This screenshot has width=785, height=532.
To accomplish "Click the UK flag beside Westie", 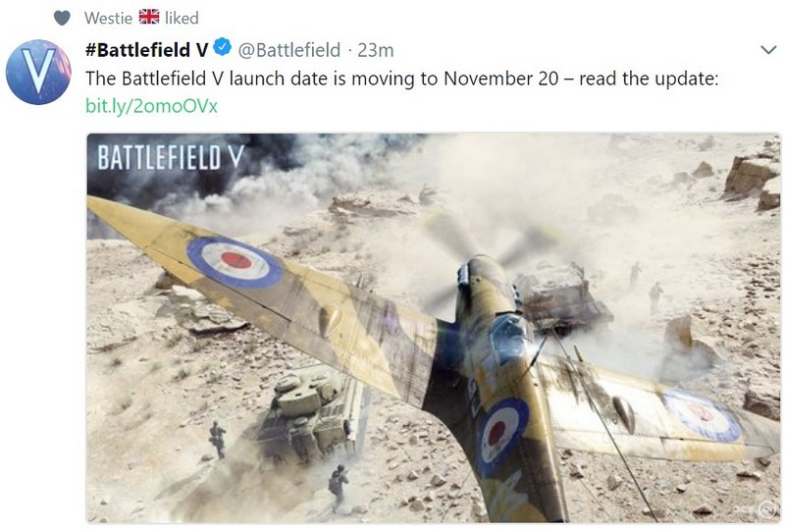I will point(149,17).
